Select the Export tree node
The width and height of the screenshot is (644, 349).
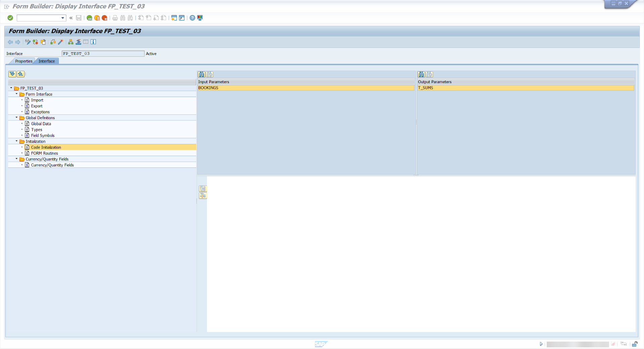37,106
